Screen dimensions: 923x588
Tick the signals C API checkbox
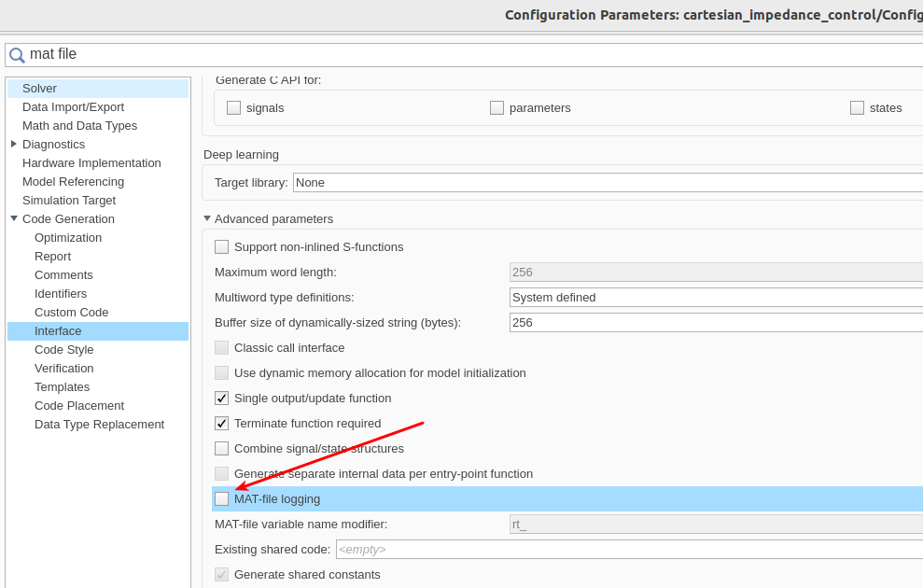[233, 108]
